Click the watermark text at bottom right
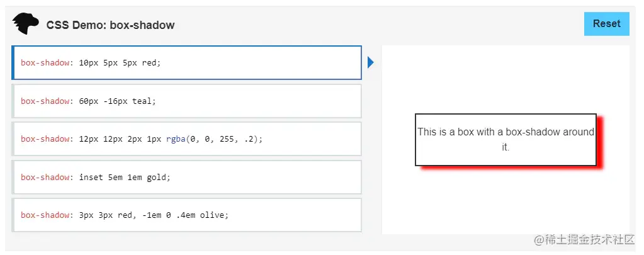Screen dimensions: 644x255 pyautogui.click(x=584, y=240)
